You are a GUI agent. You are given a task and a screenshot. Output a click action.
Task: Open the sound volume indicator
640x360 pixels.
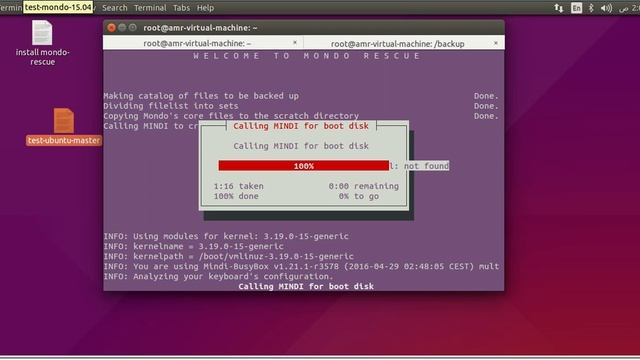tap(606, 8)
